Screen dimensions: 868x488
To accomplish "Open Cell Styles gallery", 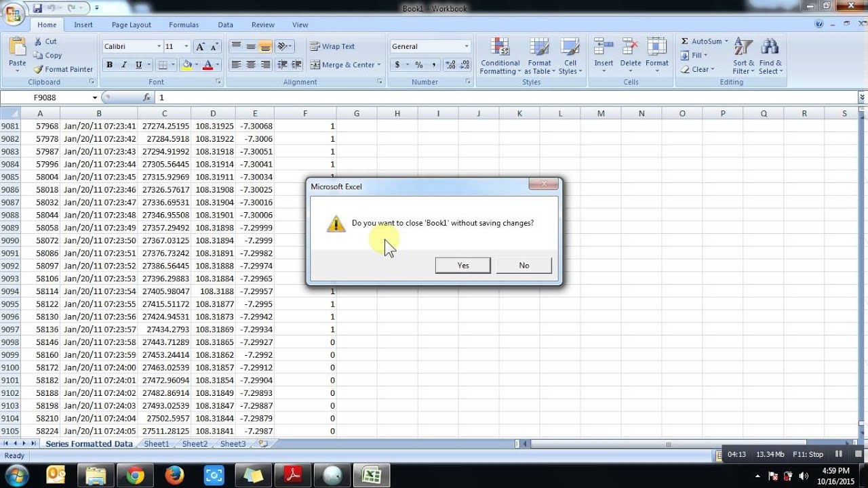I will (x=570, y=57).
